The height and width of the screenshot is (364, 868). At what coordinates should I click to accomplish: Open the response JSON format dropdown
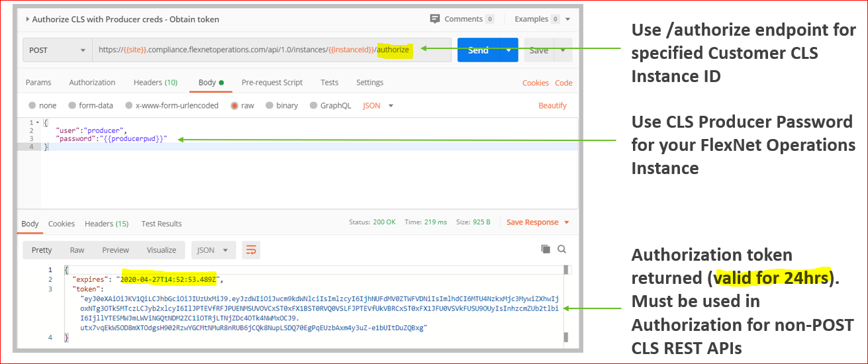coord(213,250)
